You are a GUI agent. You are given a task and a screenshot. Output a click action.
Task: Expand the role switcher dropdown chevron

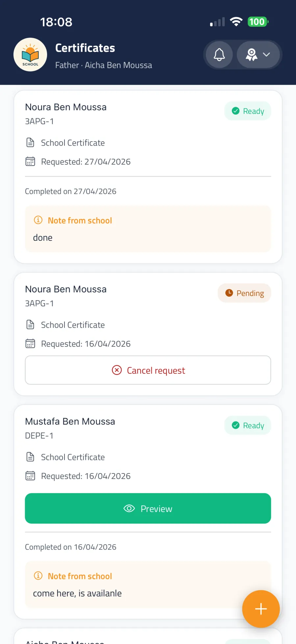pyautogui.click(x=266, y=55)
